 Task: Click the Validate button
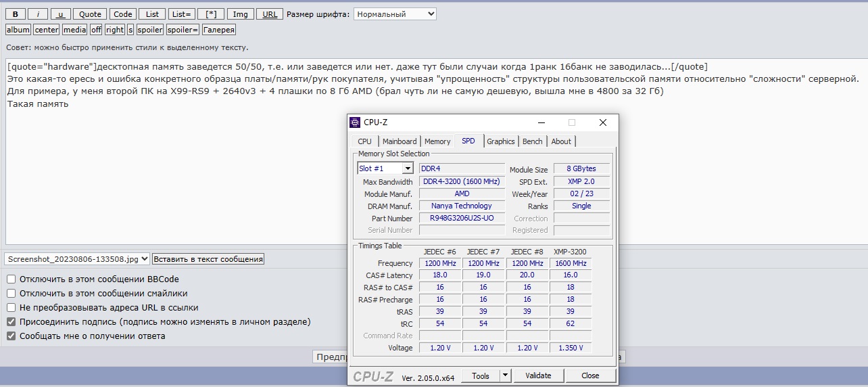click(539, 375)
